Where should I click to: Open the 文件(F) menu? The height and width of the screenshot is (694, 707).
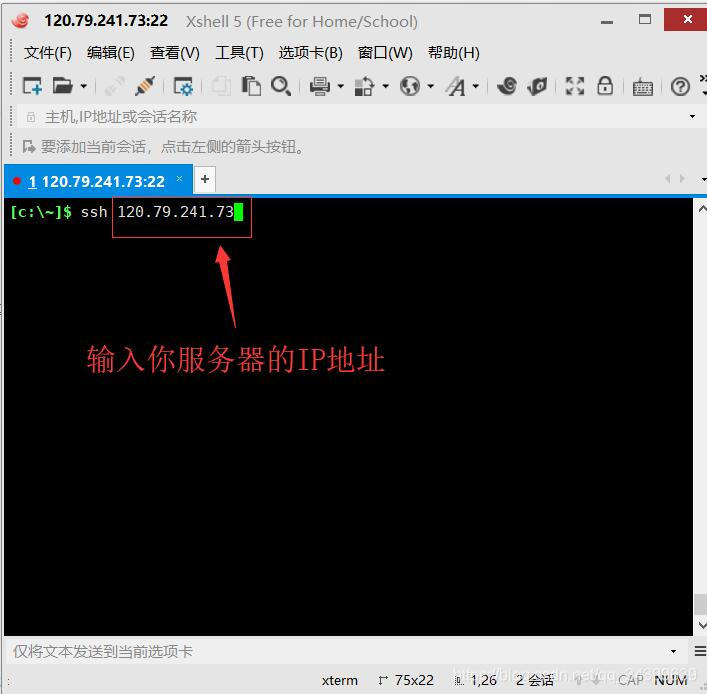pyautogui.click(x=47, y=53)
